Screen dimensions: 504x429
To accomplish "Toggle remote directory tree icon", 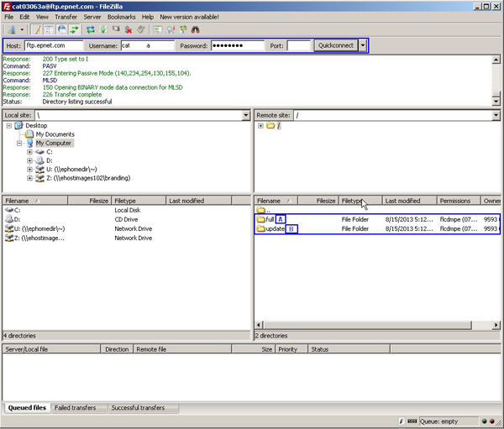I will (61, 29).
